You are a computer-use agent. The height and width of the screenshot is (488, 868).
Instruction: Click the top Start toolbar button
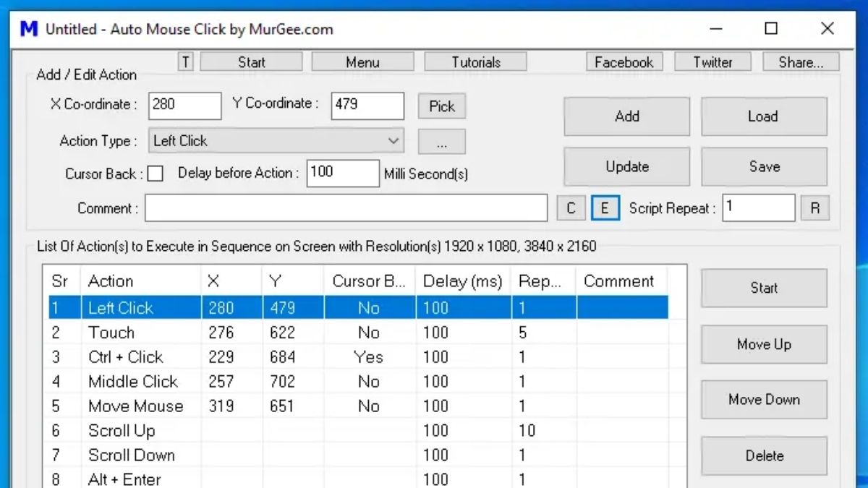coord(251,62)
